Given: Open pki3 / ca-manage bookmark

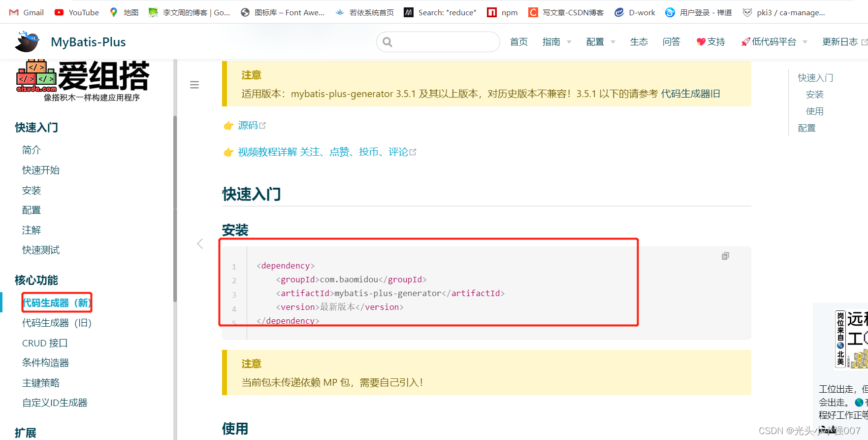Looking at the screenshot, I should (784, 12).
